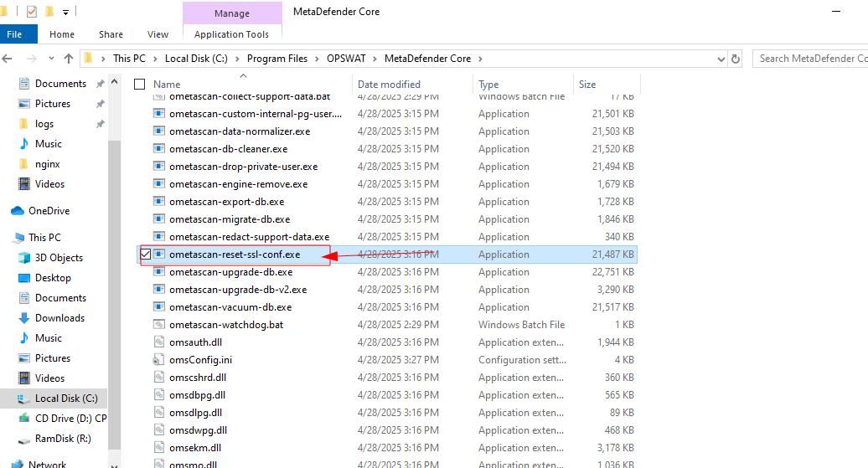Go up one folder level
The height and width of the screenshot is (468, 868).
tap(69, 59)
